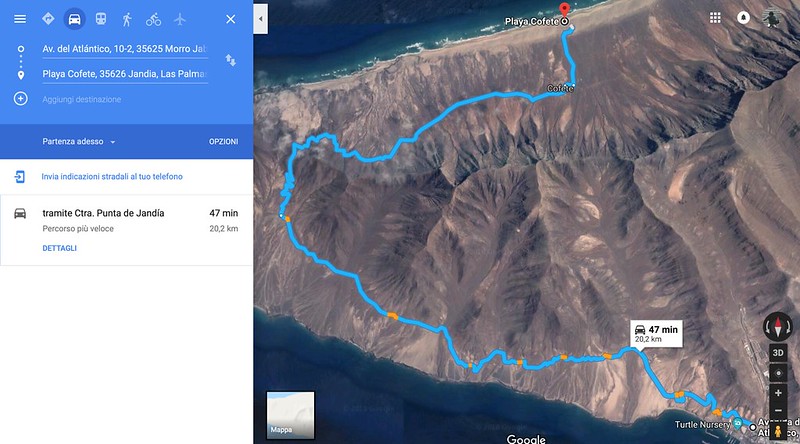Edit the Playa Cofete destination field

125,74
